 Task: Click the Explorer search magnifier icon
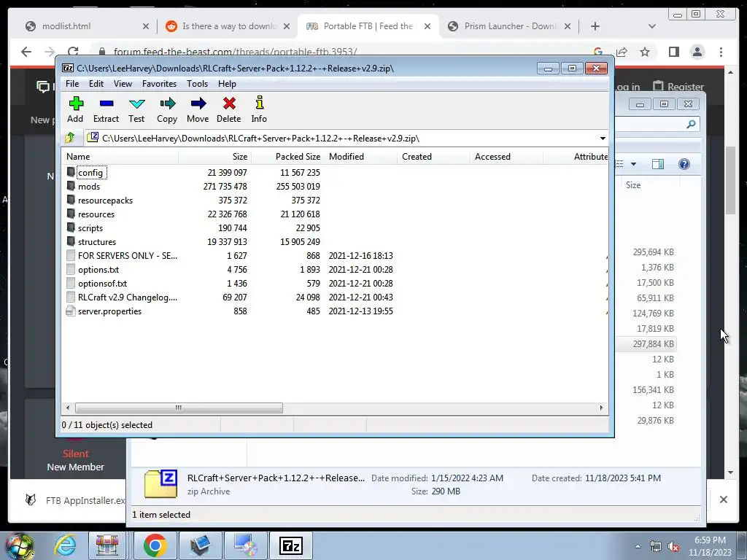click(x=691, y=124)
